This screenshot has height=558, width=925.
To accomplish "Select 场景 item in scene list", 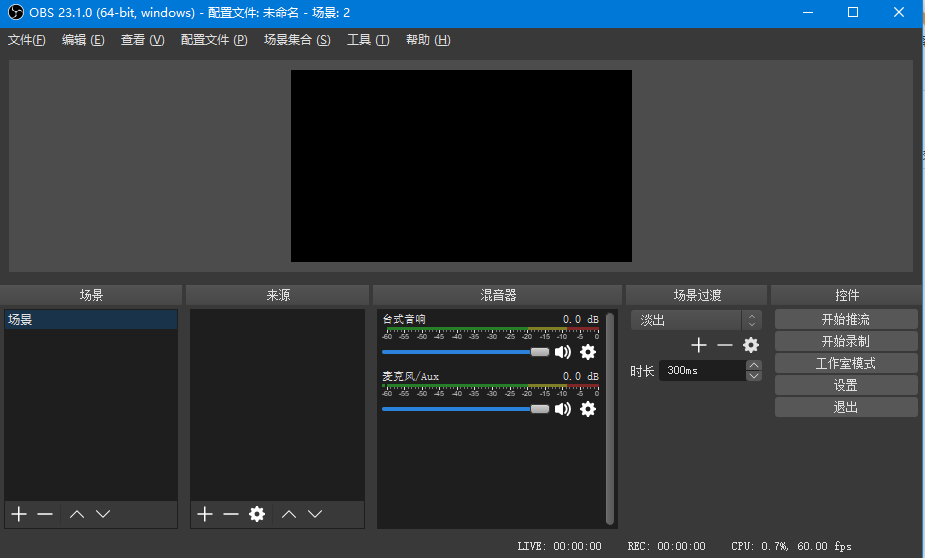I will click(91, 320).
